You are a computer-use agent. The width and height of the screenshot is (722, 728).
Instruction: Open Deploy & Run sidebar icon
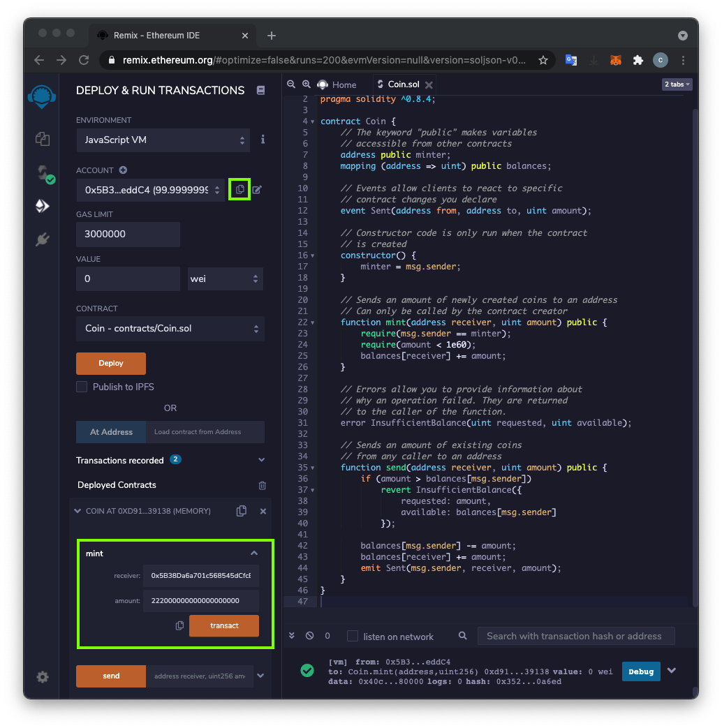click(x=43, y=206)
